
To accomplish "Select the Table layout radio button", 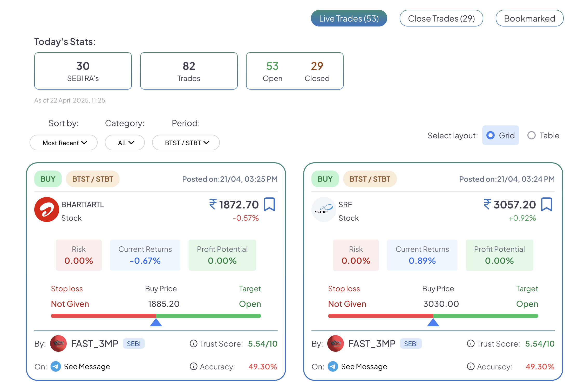I will pyautogui.click(x=531, y=135).
